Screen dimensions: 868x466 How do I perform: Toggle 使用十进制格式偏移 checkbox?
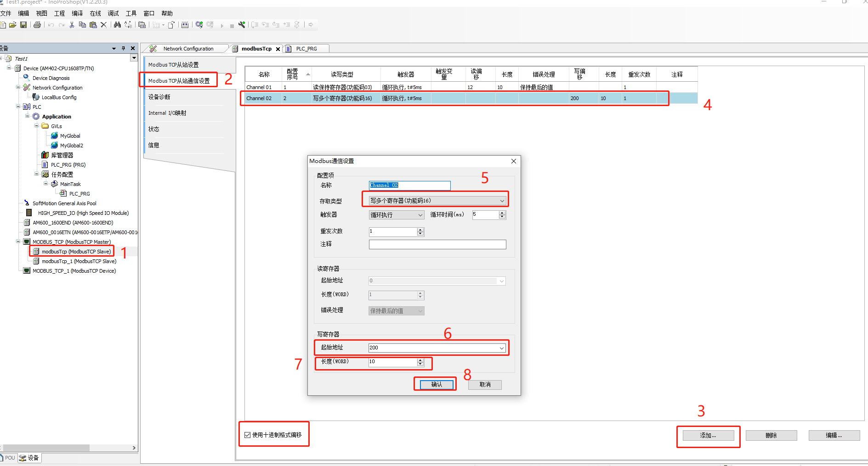248,435
